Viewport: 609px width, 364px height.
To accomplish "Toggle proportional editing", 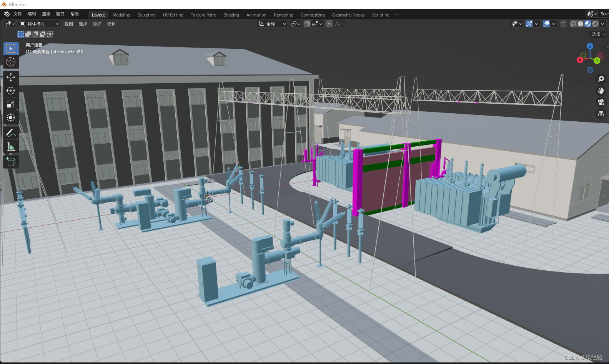I will (x=329, y=24).
